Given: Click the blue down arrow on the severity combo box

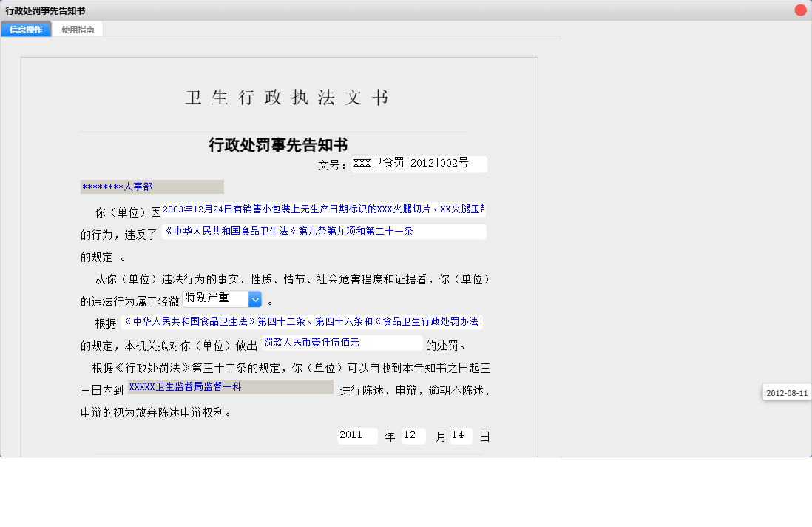Looking at the screenshot, I should pos(254,298).
